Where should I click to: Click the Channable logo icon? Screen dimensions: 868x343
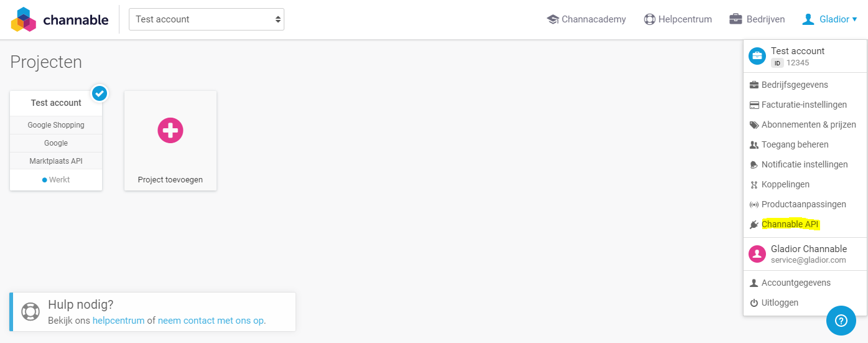24,19
